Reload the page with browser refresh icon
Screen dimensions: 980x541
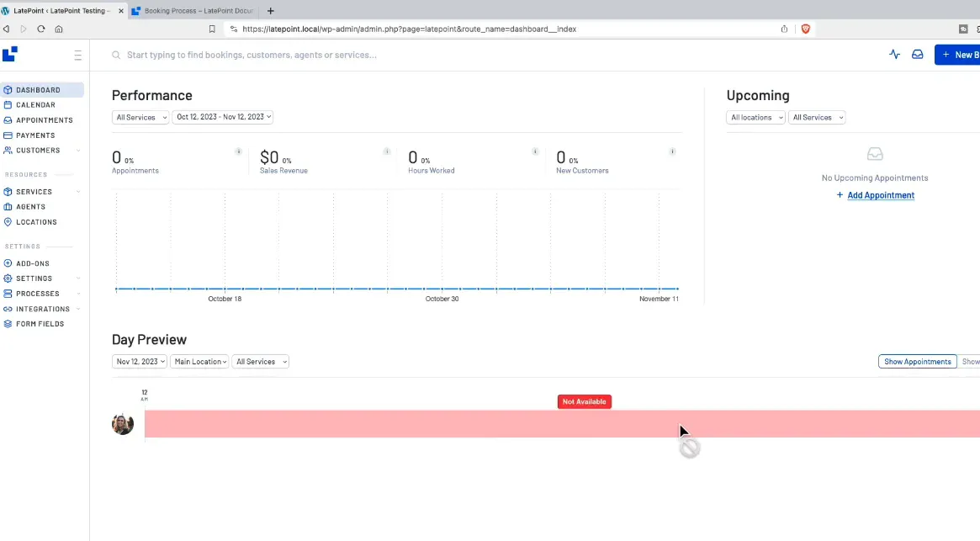click(x=40, y=29)
